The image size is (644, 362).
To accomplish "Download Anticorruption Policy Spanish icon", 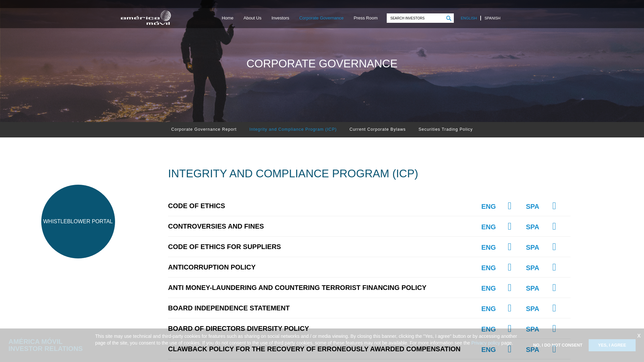I will click(x=554, y=267).
